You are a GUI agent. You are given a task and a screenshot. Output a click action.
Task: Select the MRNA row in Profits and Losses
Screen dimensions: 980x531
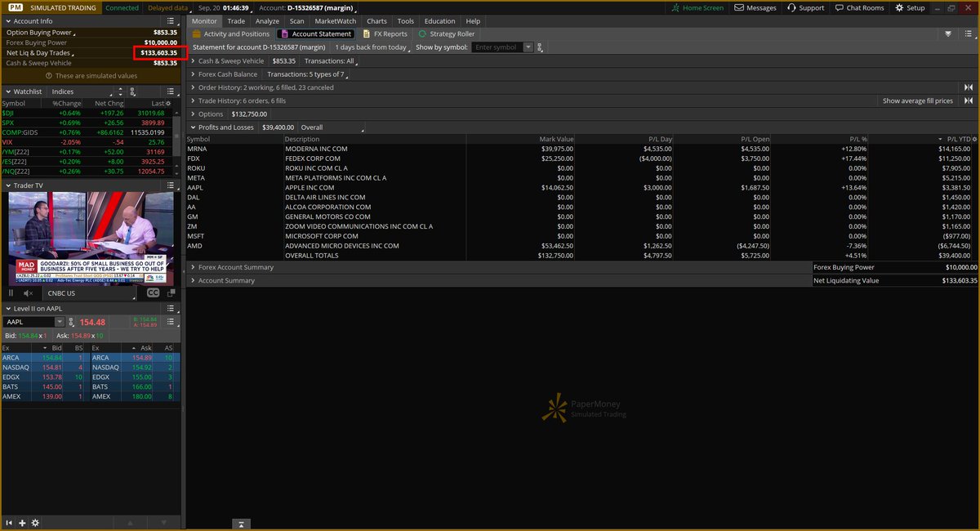[x=582, y=149]
